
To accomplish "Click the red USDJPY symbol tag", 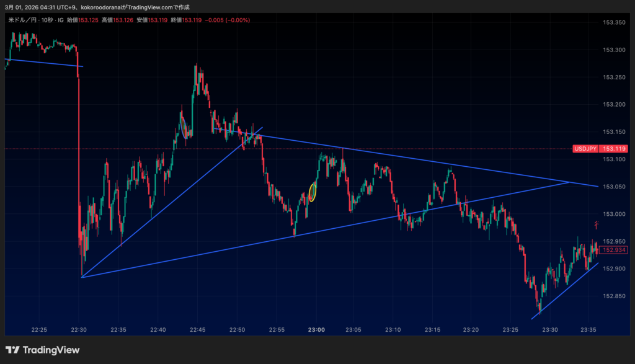I will [x=585, y=149].
